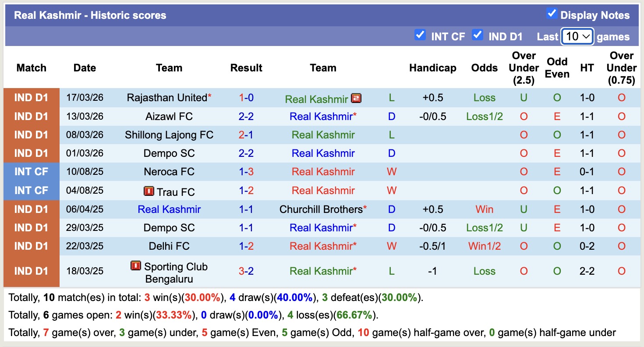644x347 pixels.
Task: Click the card icon beside Sporting Club Bengaluru
Action: coord(136,266)
